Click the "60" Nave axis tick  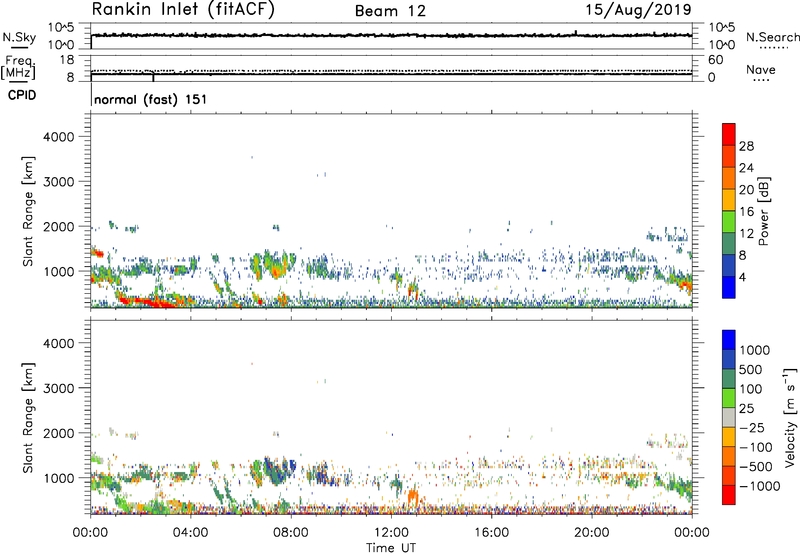(x=715, y=60)
